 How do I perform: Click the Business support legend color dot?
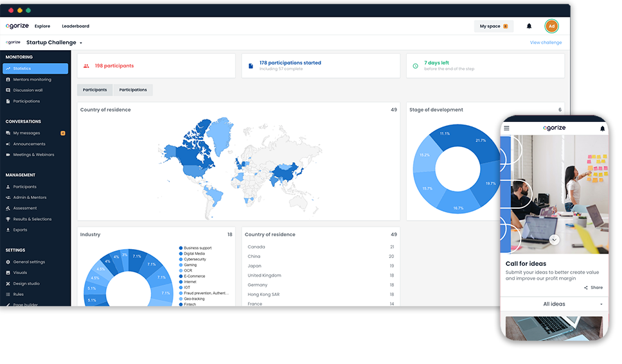coord(181,248)
